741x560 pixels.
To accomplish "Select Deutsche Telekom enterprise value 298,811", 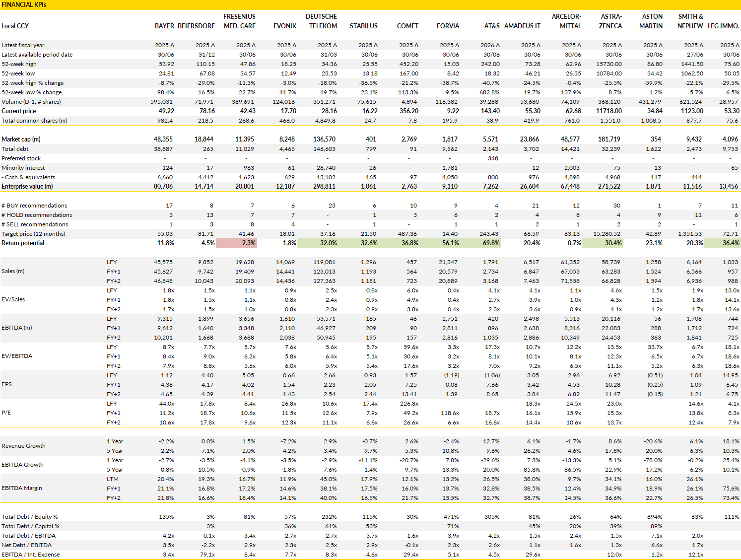I will 324,187.
